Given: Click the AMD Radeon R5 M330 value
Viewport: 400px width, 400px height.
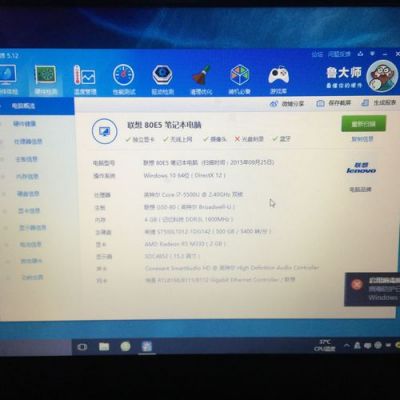Looking at the screenshot, I should click(x=185, y=244).
